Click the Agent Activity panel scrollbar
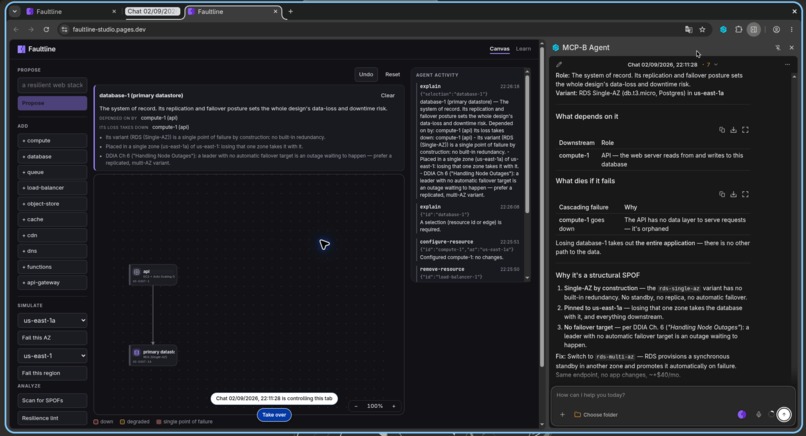 pos(527,144)
